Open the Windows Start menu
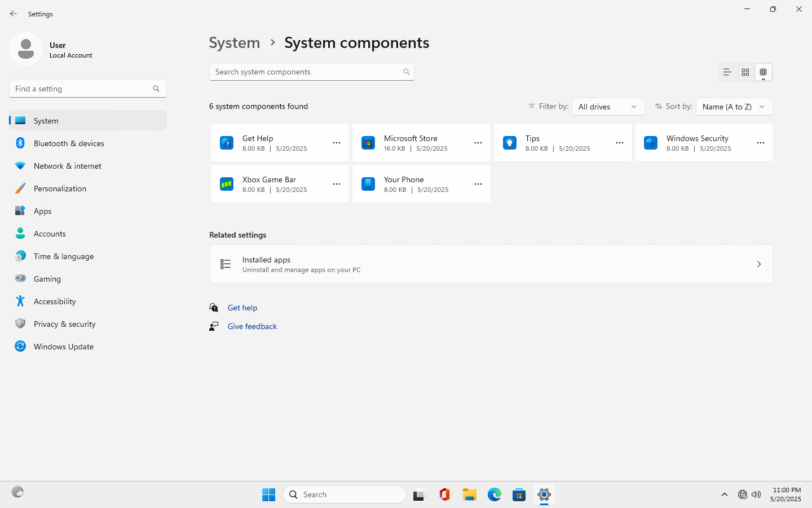The image size is (812, 508). click(269, 494)
